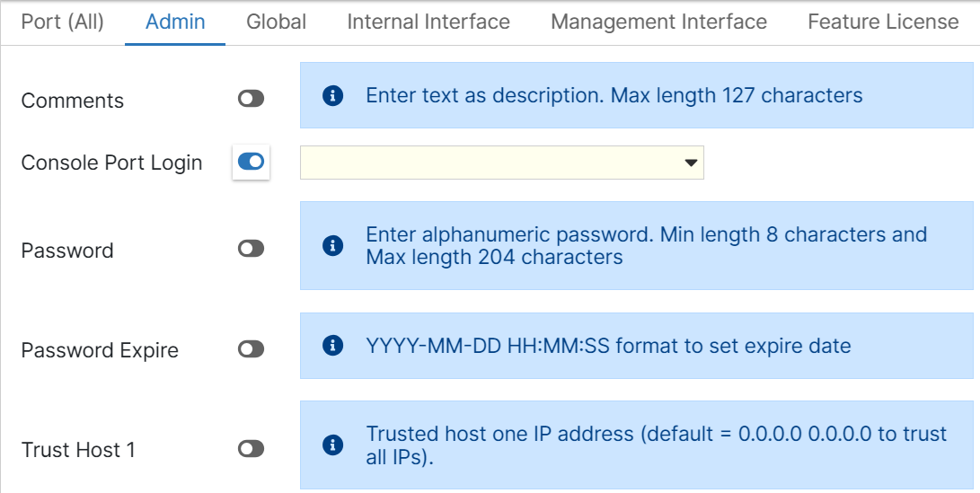Click the Comments max length hint text
This screenshot has height=493, width=980.
pos(614,95)
